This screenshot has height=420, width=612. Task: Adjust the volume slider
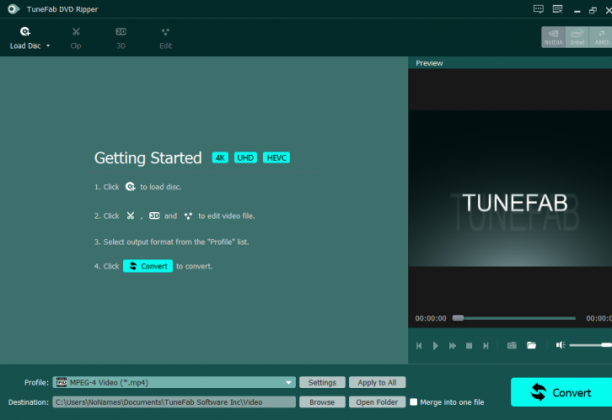click(x=591, y=345)
